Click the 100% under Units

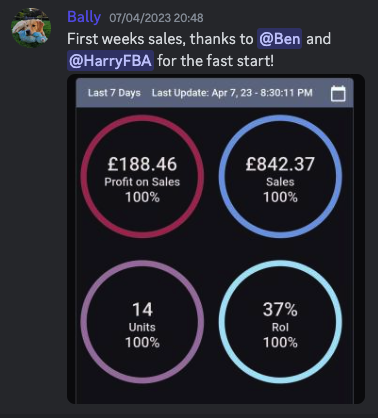(142, 343)
